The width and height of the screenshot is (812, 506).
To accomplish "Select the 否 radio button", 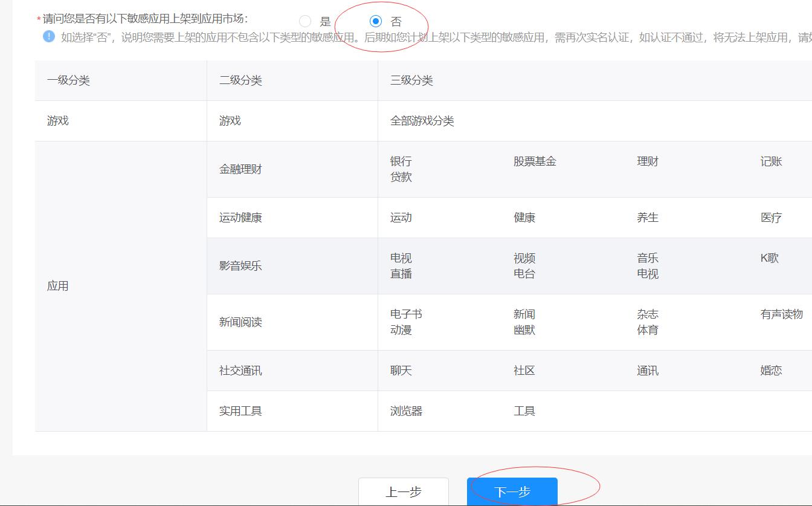I will pos(376,22).
